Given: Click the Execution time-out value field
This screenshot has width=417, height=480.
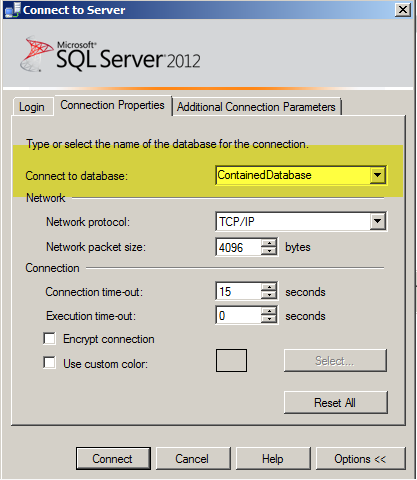Looking at the screenshot, I should point(238,316).
